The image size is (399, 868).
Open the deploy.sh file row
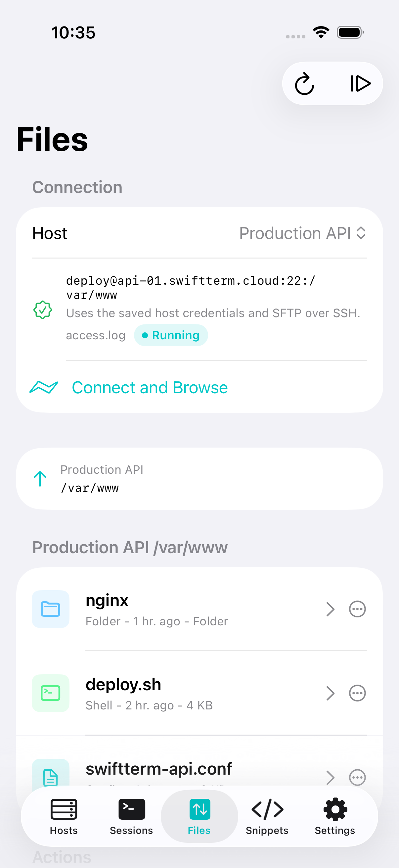pyautogui.click(x=199, y=693)
